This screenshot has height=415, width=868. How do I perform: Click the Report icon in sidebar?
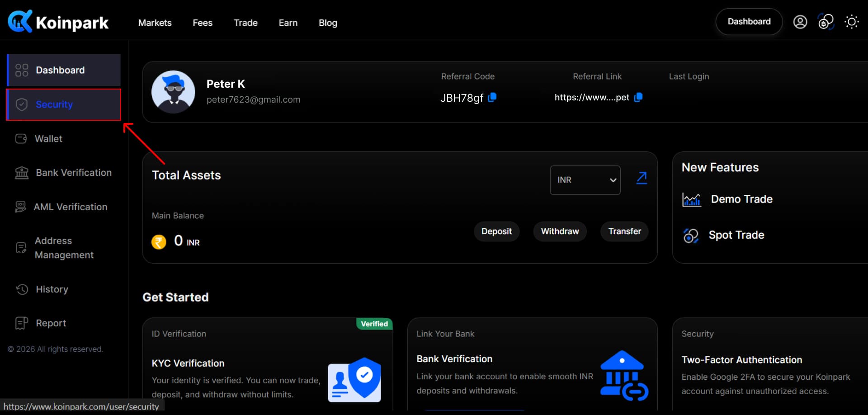(22, 323)
